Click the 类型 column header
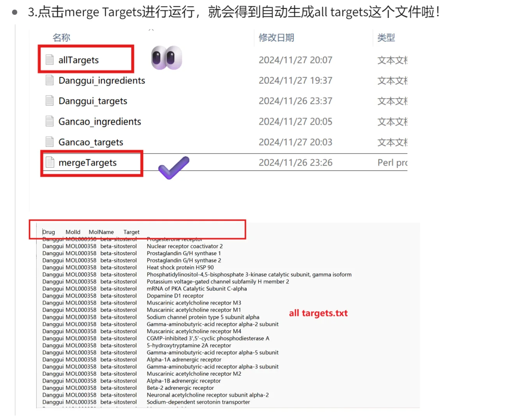The width and height of the screenshot is (529, 420). pos(386,37)
